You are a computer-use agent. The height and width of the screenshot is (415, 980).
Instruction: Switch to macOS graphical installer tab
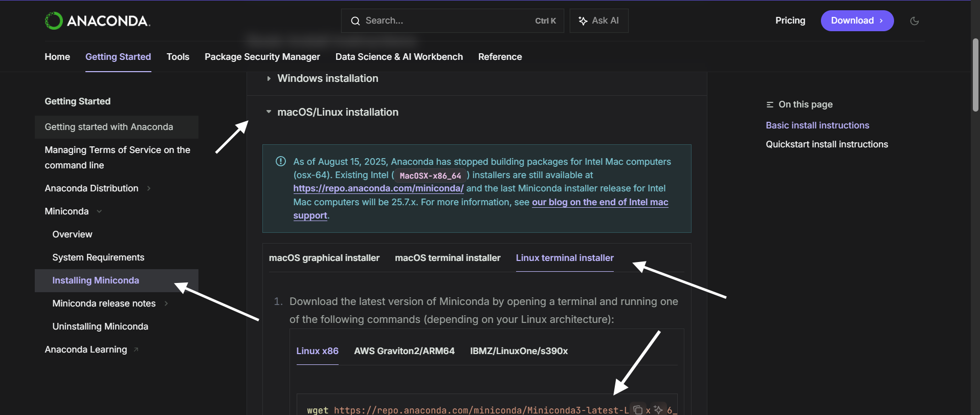tap(324, 258)
